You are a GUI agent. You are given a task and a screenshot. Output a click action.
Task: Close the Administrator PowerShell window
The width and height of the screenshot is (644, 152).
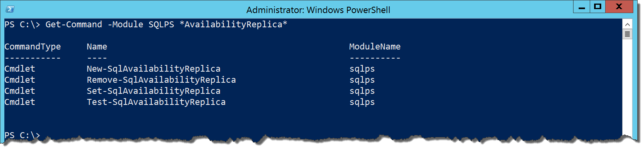pos(619,7)
